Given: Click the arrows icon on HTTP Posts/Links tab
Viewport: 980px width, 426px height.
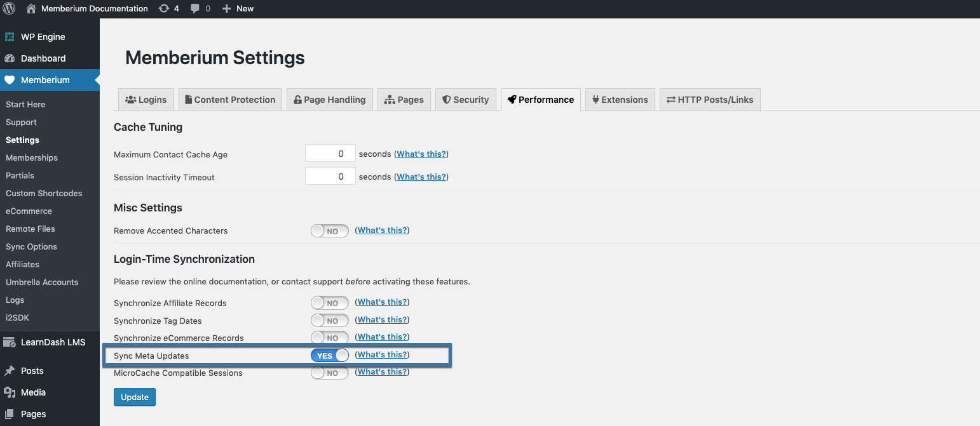Looking at the screenshot, I should point(671,100).
